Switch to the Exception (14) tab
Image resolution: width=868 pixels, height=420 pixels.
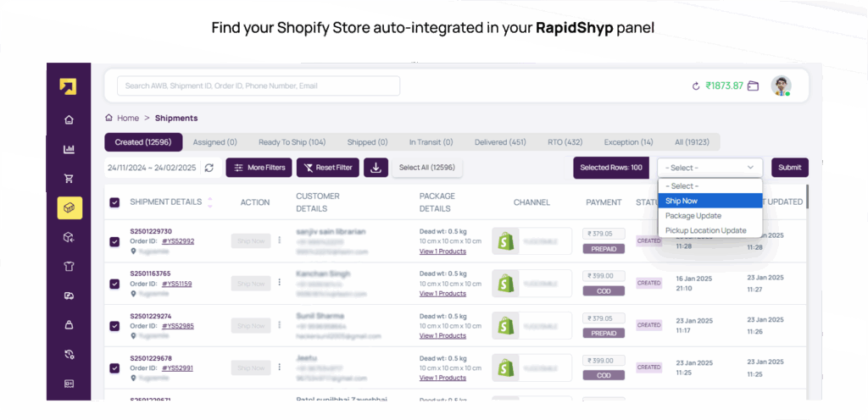[628, 142]
